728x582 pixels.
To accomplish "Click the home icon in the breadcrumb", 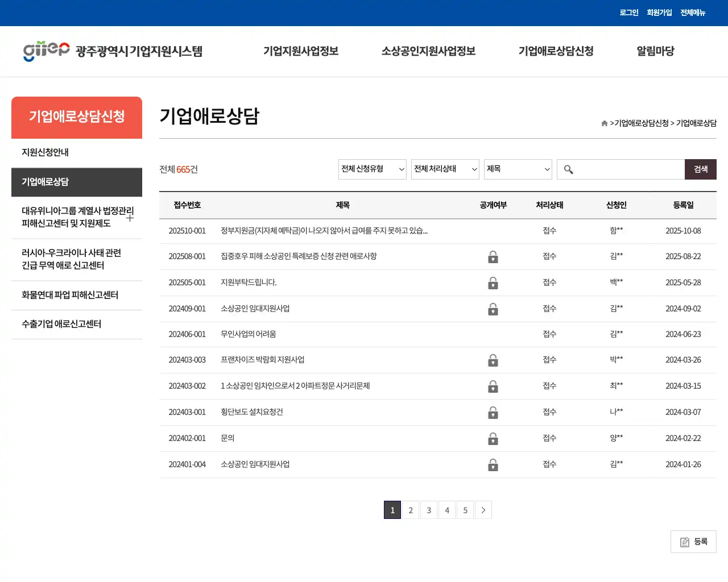I will [603, 123].
